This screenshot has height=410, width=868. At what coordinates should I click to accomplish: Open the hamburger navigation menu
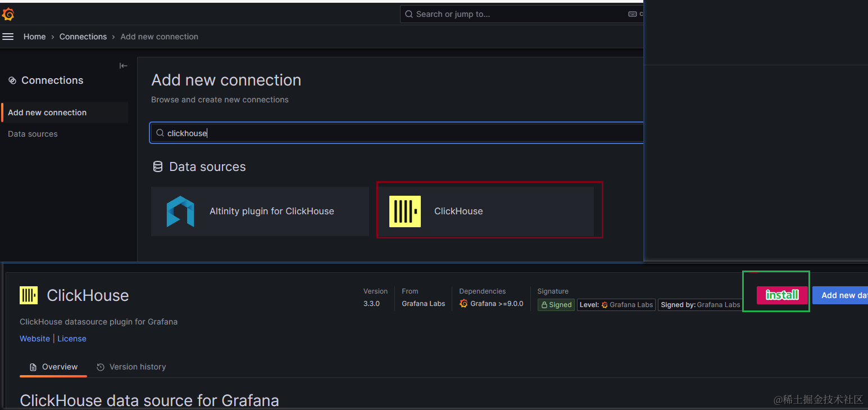[x=8, y=37]
